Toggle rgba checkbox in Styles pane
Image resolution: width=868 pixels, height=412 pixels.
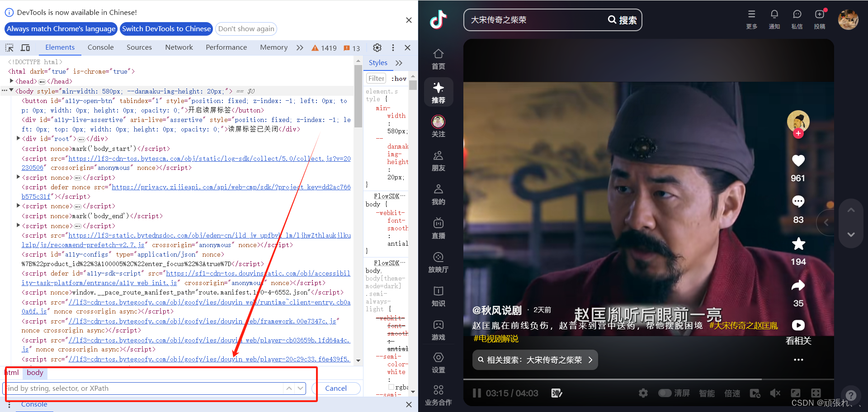pos(391,387)
